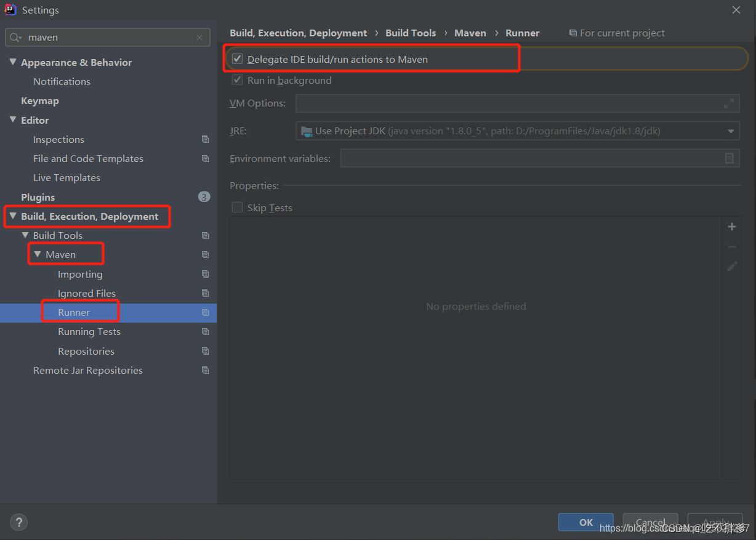Screen dimensions: 756x540
Task: Focus the VM Options input field
Action: point(518,103)
